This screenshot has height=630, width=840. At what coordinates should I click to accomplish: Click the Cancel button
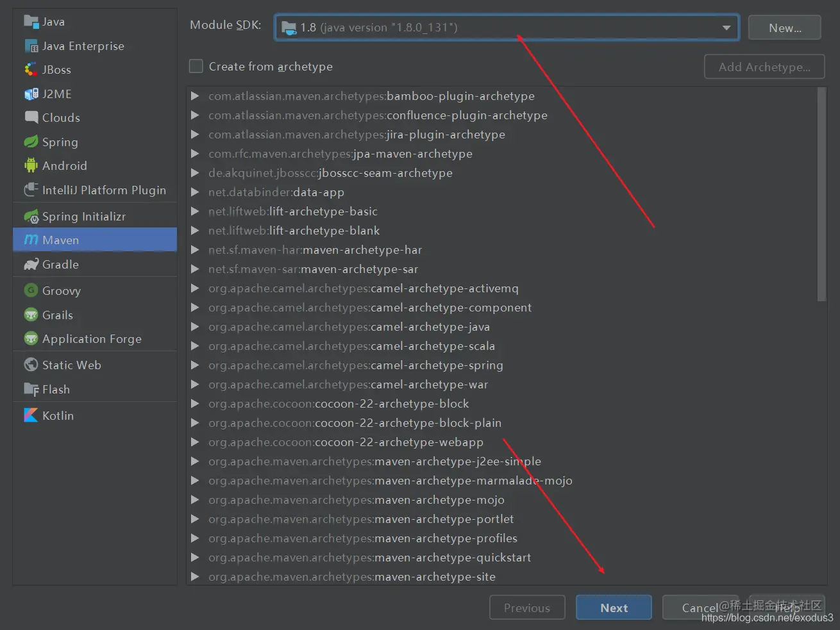pyautogui.click(x=700, y=608)
